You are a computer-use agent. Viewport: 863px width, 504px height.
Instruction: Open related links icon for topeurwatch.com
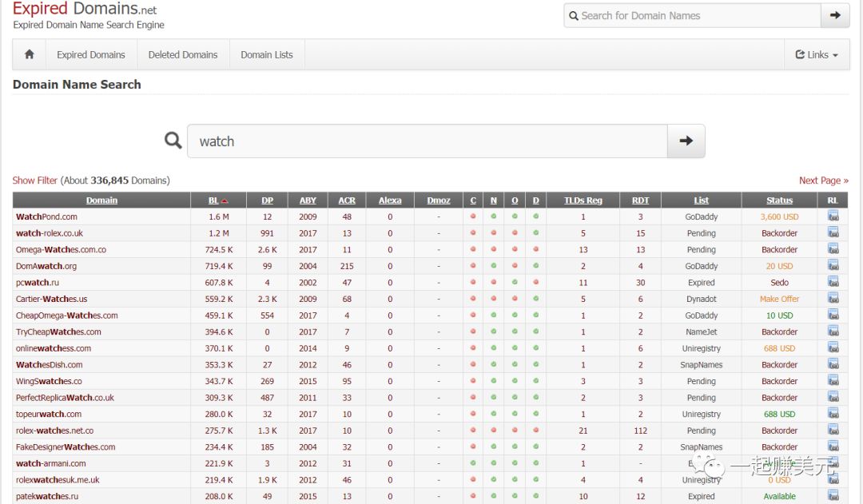(x=833, y=414)
